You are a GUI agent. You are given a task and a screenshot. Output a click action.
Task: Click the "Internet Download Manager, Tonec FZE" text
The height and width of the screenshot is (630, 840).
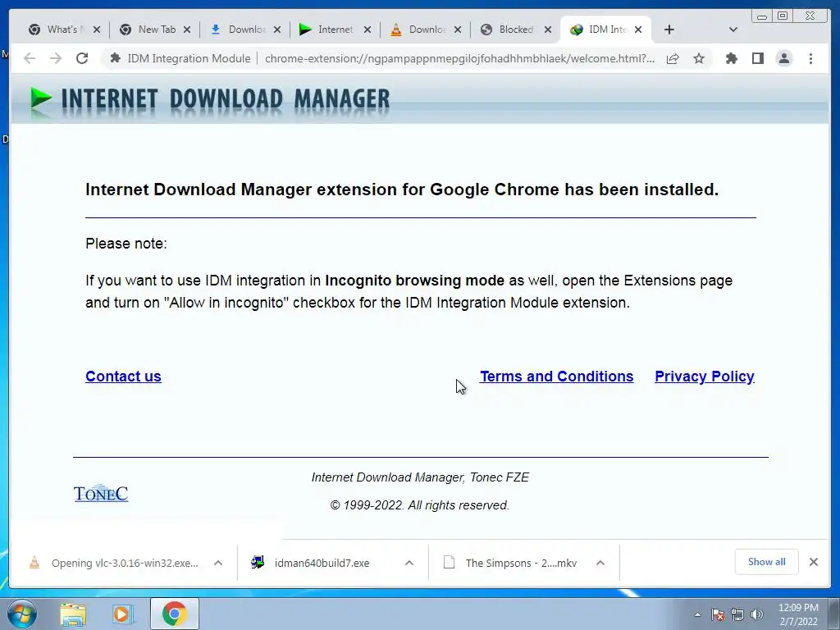420,477
